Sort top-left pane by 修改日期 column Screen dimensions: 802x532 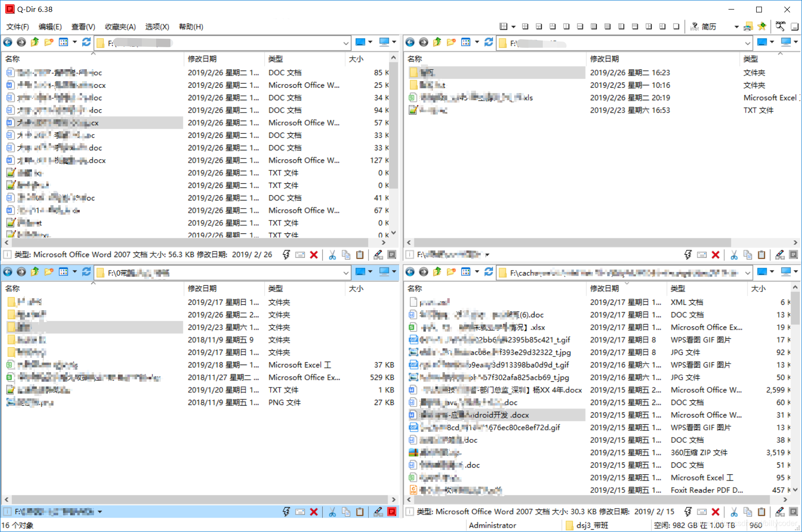point(224,59)
